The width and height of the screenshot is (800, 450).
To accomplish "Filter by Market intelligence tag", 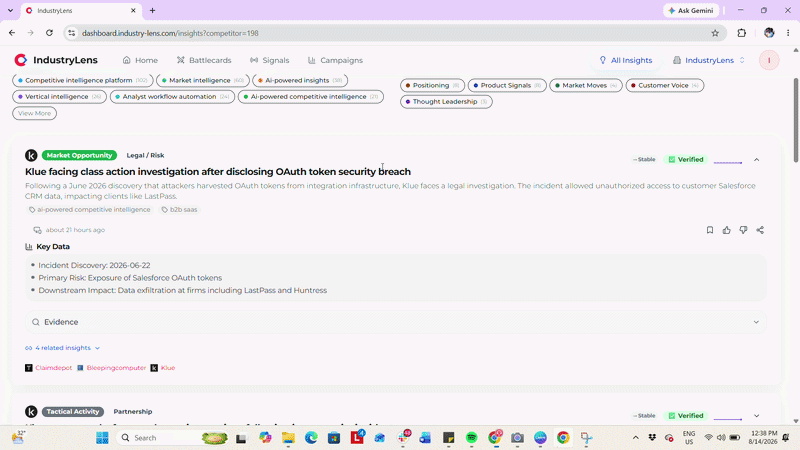I will click(203, 80).
